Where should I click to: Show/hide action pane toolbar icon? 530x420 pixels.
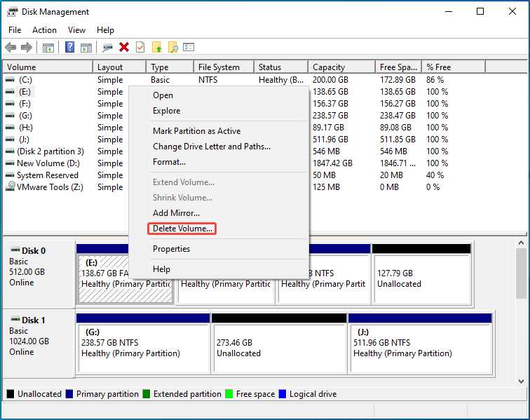86,48
